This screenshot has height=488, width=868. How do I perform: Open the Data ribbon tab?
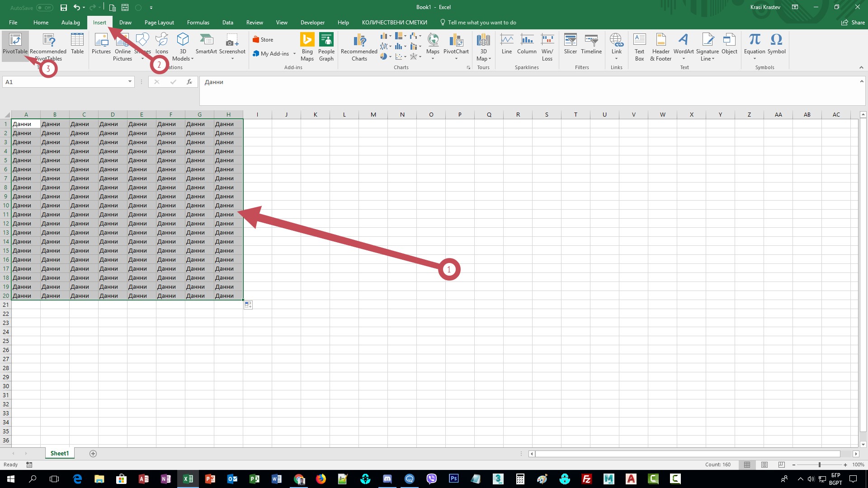point(227,22)
